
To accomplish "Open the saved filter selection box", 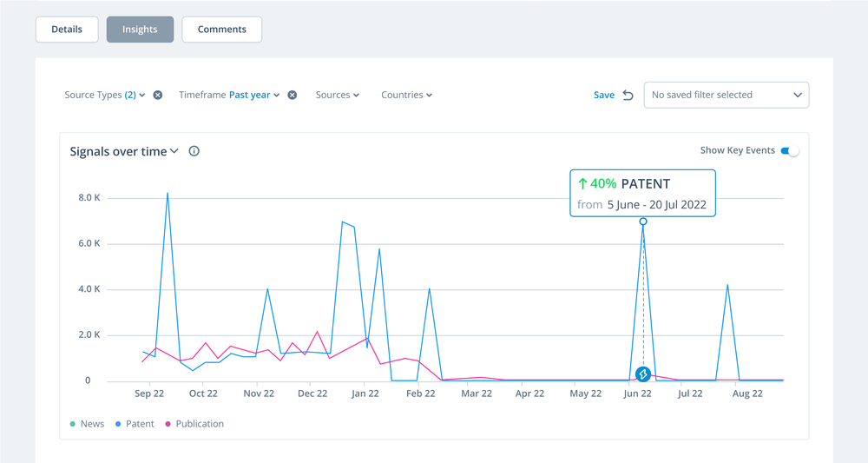I will tap(727, 95).
